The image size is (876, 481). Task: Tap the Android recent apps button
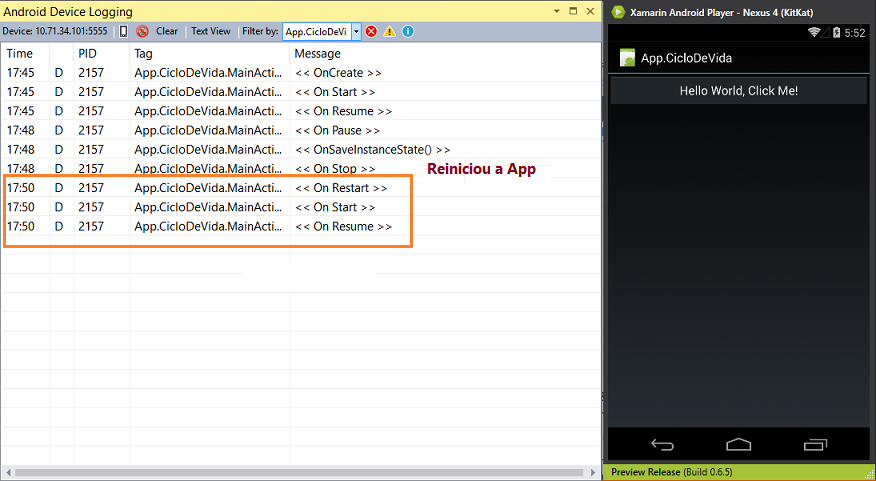tap(815, 445)
